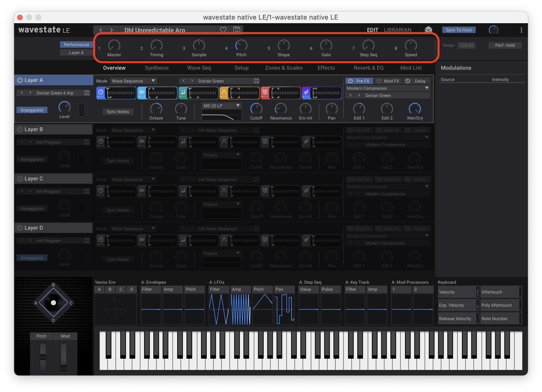542x392 pixels.
Task: Open Layer B Polysix filter dropdown
Action: point(221,155)
